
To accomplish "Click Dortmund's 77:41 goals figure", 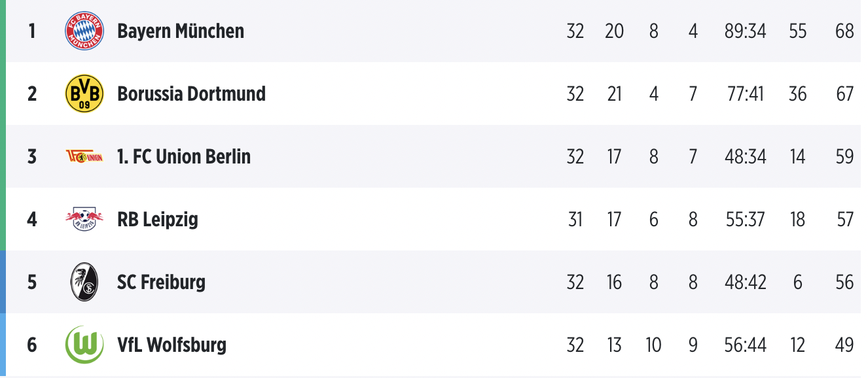I will (745, 94).
